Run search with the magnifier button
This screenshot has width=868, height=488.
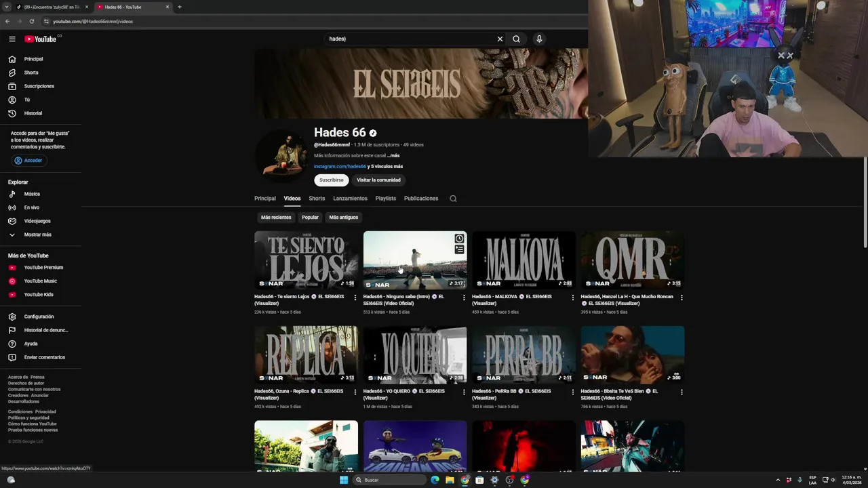coord(516,39)
